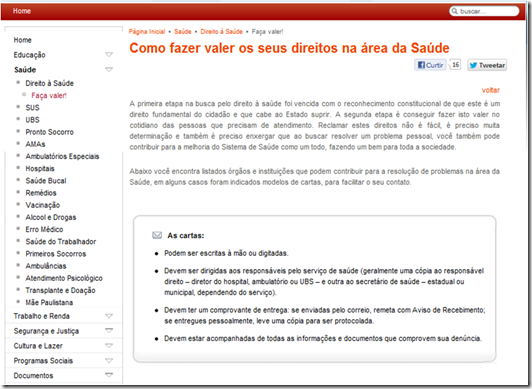Open the Pronto Socorro link
Image resolution: width=532 pixels, height=389 pixels.
pyautogui.click(x=50, y=132)
